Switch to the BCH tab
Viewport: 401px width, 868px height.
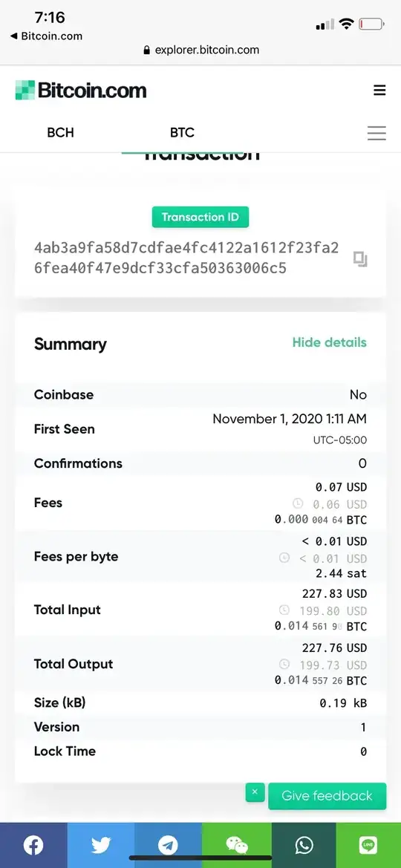pos(60,133)
